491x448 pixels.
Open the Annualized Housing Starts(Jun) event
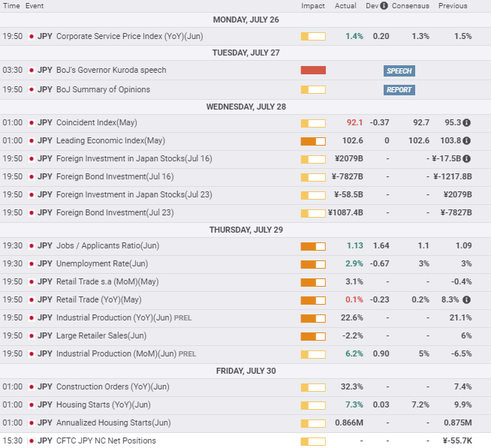(x=113, y=423)
